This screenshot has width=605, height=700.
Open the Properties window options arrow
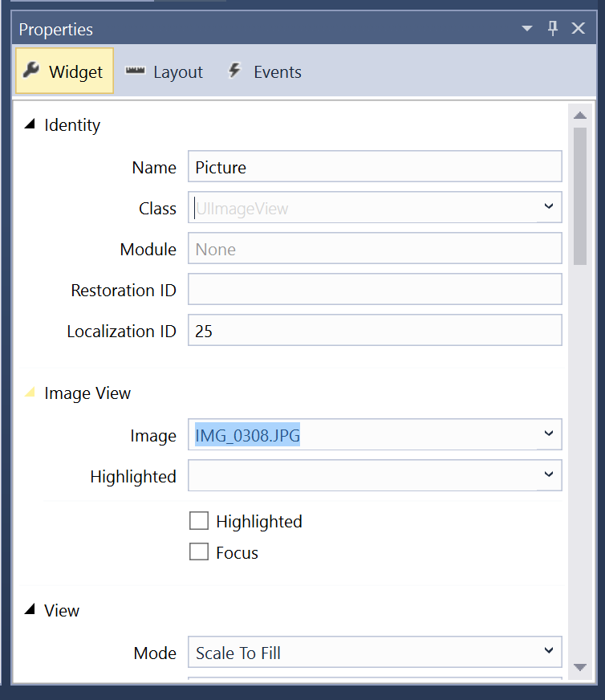point(527,29)
